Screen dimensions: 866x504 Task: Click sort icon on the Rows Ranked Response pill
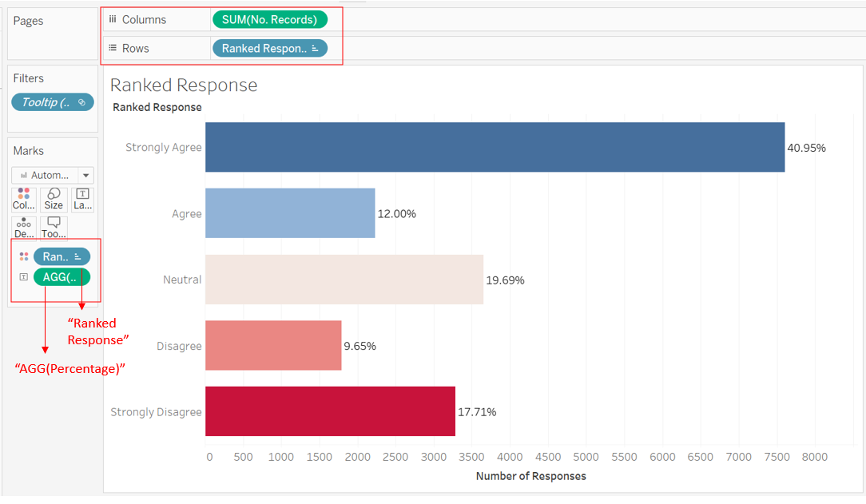coord(316,49)
